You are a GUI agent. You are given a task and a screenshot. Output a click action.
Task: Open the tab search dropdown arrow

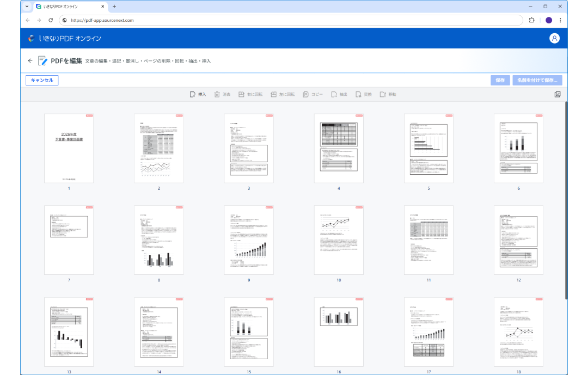click(x=27, y=7)
